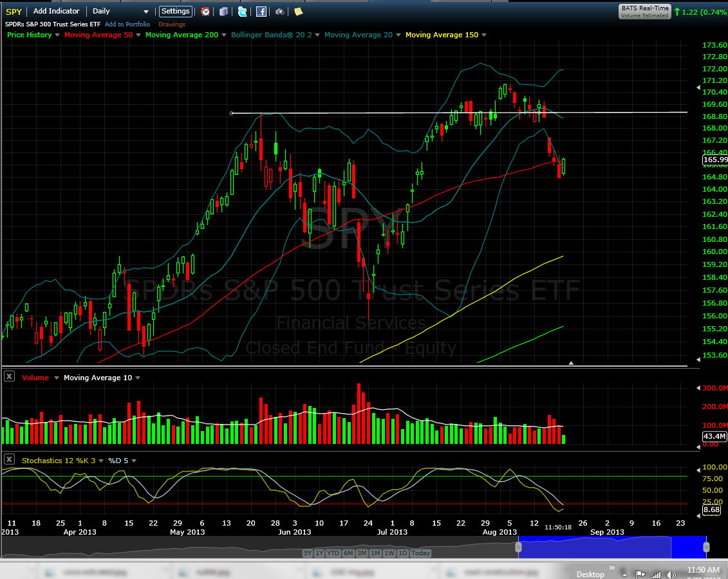This screenshot has height=579, width=728.
Task: Click the Moving Average 50 label
Action: (98, 35)
